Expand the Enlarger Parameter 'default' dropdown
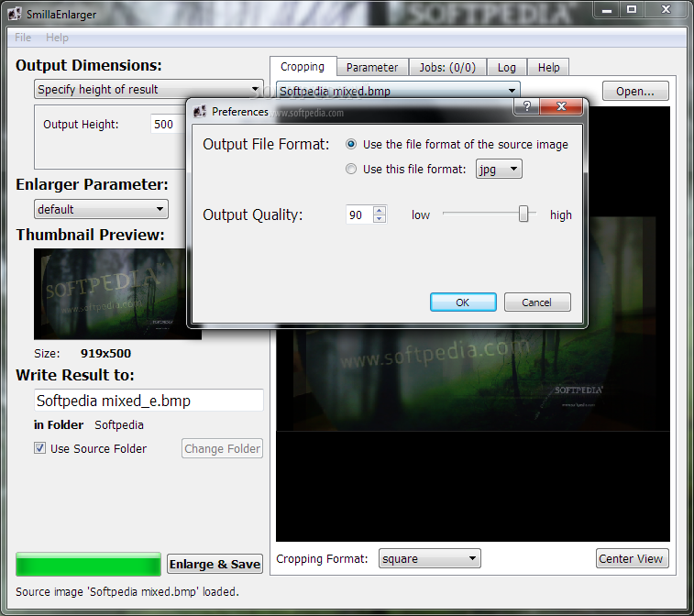The image size is (694, 616). tap(101, 209)
